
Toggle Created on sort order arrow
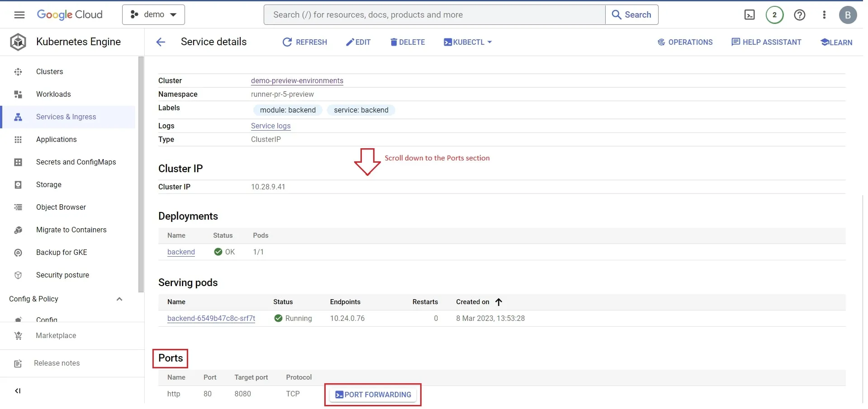pos(498,302)
